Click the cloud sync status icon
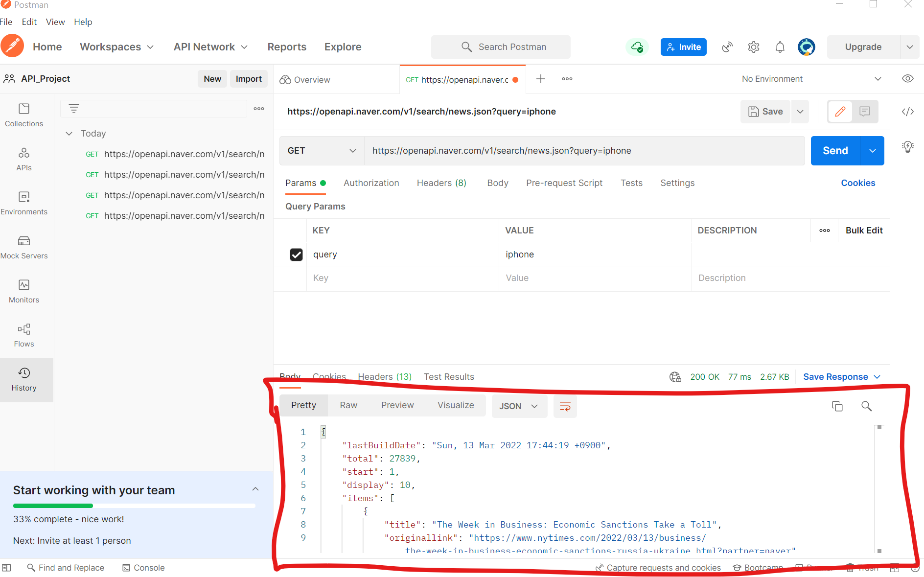 click(x=637, y=47)
